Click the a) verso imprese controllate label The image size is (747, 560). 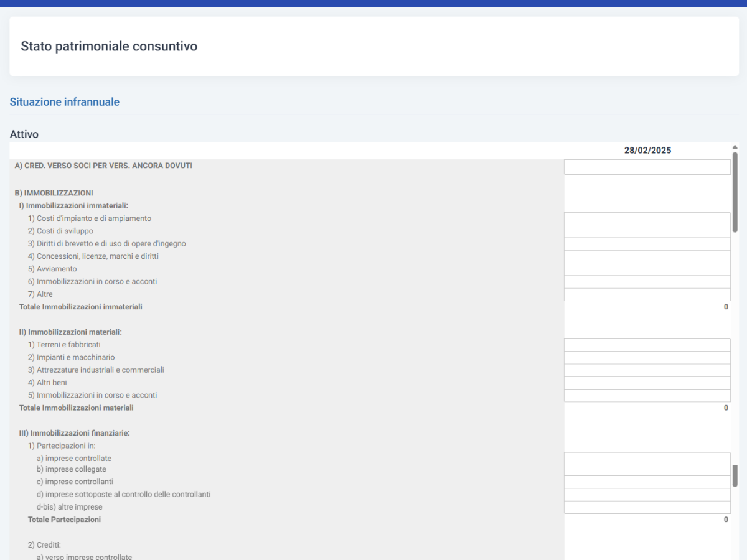85,557
